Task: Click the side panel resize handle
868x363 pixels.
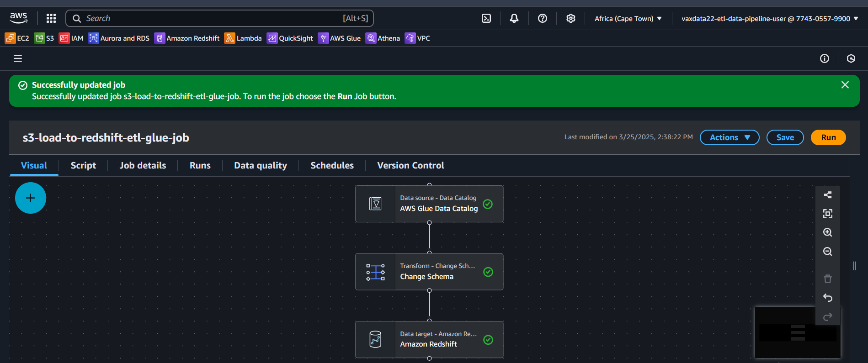Action: [x=854, y=266]
